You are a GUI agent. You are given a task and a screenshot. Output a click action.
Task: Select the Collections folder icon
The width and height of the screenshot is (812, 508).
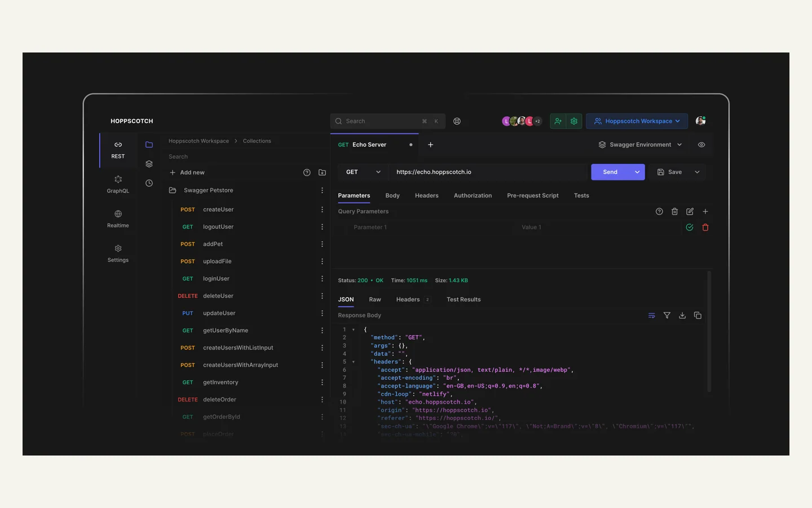click(149, 144)
